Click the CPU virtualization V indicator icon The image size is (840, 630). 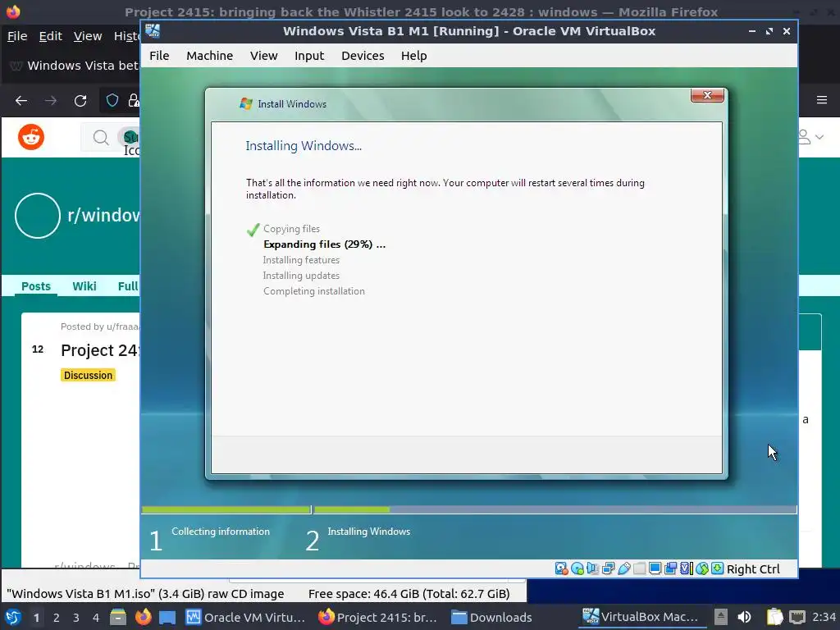point(687,569)
